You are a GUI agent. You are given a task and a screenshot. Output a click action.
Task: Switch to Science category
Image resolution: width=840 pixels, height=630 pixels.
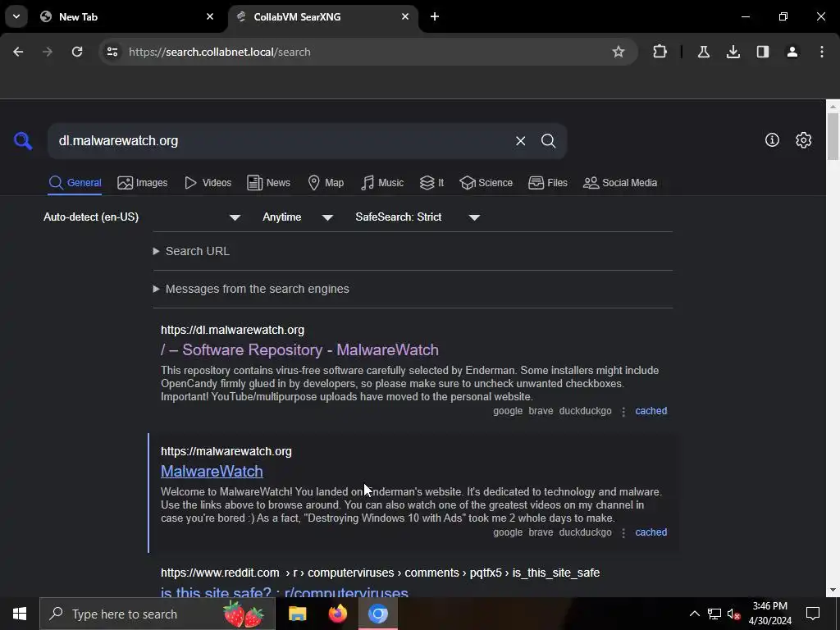(x=486, y=183)
